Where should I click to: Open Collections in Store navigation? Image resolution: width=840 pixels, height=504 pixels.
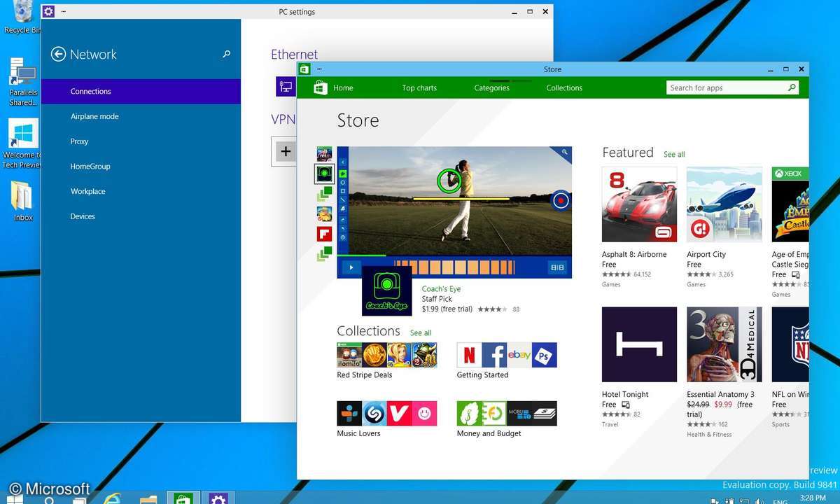[564, 87]
